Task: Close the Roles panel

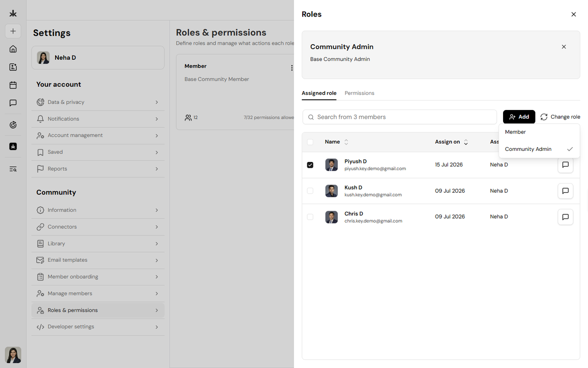Action: (574, 14)
